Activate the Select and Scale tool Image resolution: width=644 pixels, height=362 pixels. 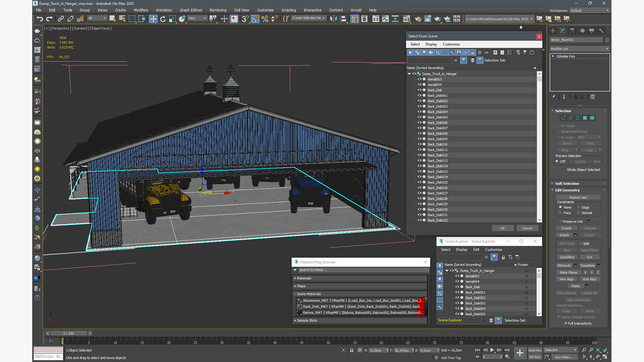[172, 19]
